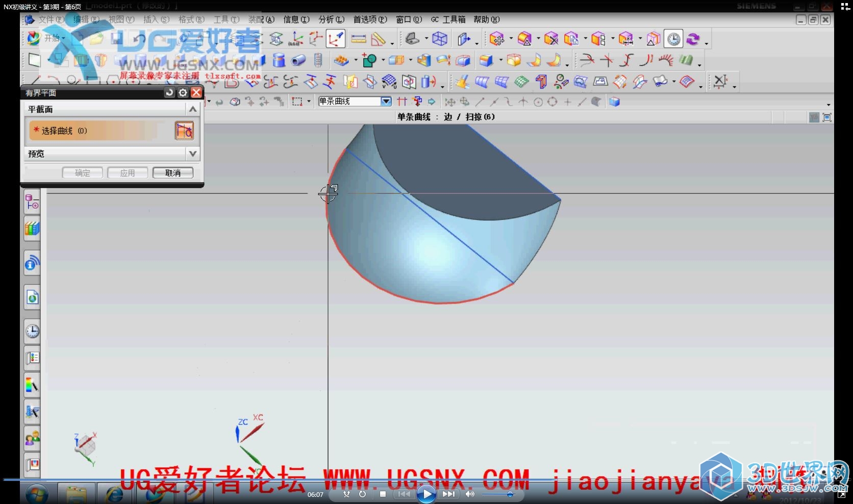Select the Measure Distance tool
The height and width of the screenshot is (504, 853).
(359, 39)
